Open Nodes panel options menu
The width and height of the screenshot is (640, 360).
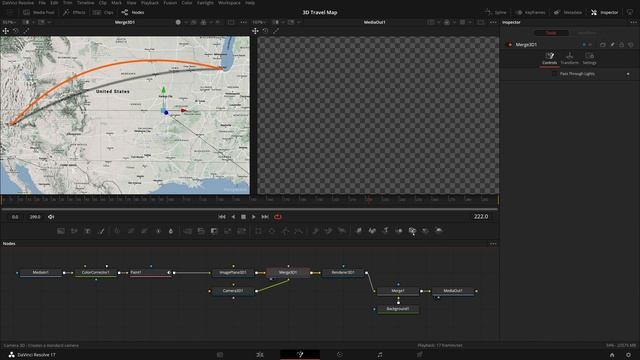493,244
